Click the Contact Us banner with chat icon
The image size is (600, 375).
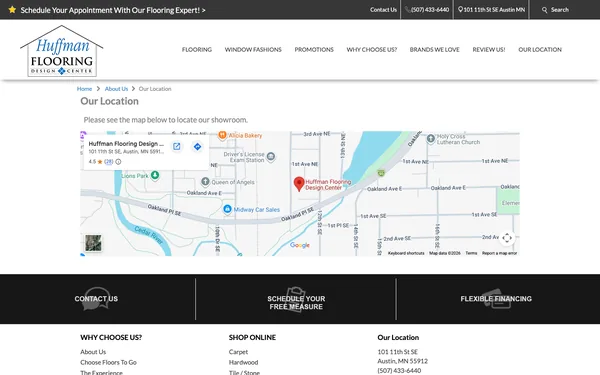96,299
